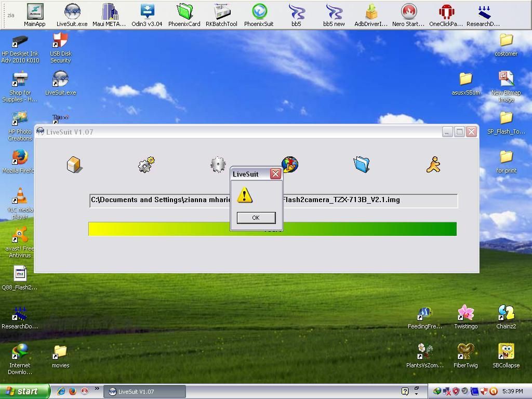The height and width of the screenshot is (399, 532).
Task: Click the gear with orange cog icon
Action: click(146, 165)
